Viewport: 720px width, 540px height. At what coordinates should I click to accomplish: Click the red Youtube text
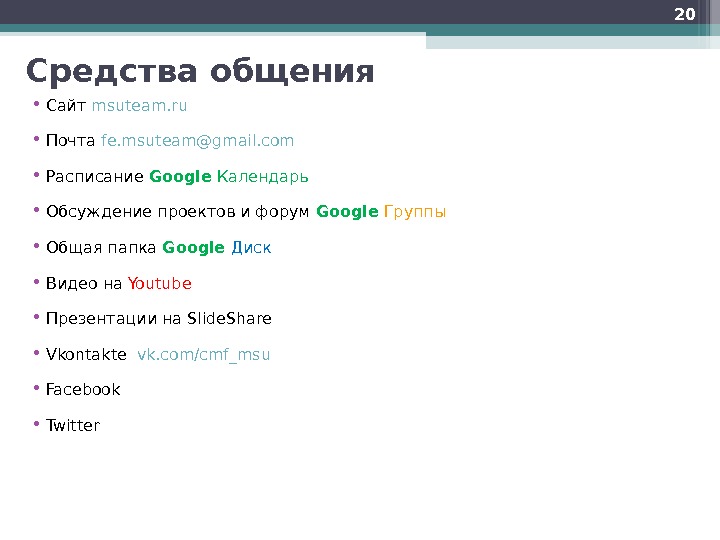159,283
